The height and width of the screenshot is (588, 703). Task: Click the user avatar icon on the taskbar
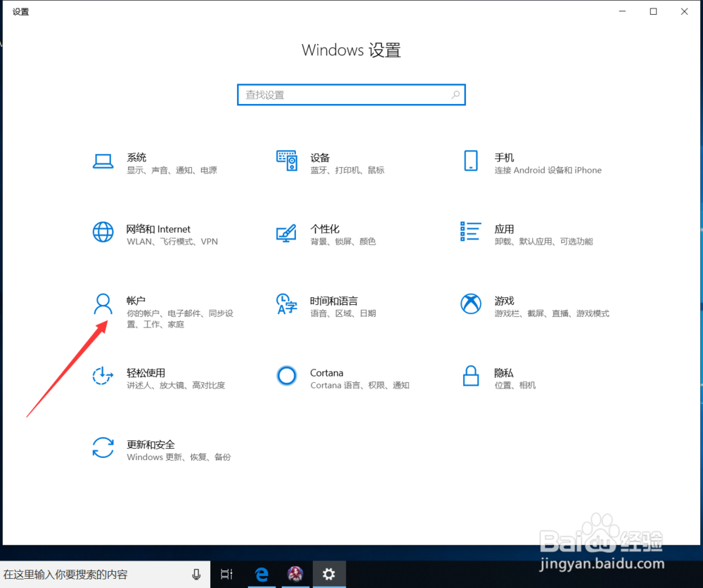coord(295,574)
